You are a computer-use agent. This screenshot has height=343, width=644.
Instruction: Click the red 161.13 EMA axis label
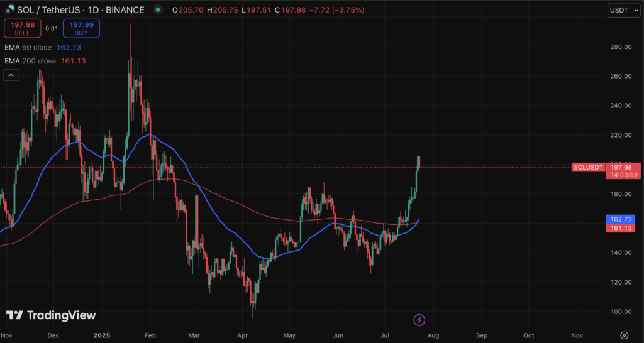tap(620, 227)
